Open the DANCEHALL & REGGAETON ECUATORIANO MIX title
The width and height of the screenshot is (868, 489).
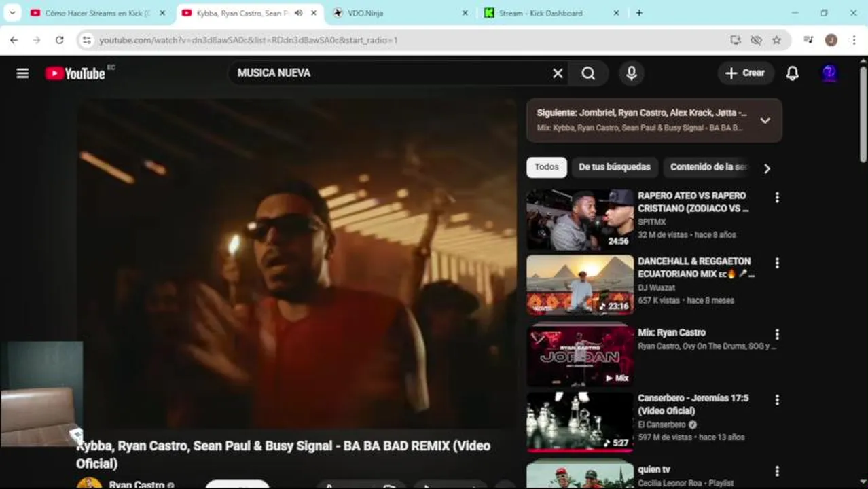[x=695, y=268]
